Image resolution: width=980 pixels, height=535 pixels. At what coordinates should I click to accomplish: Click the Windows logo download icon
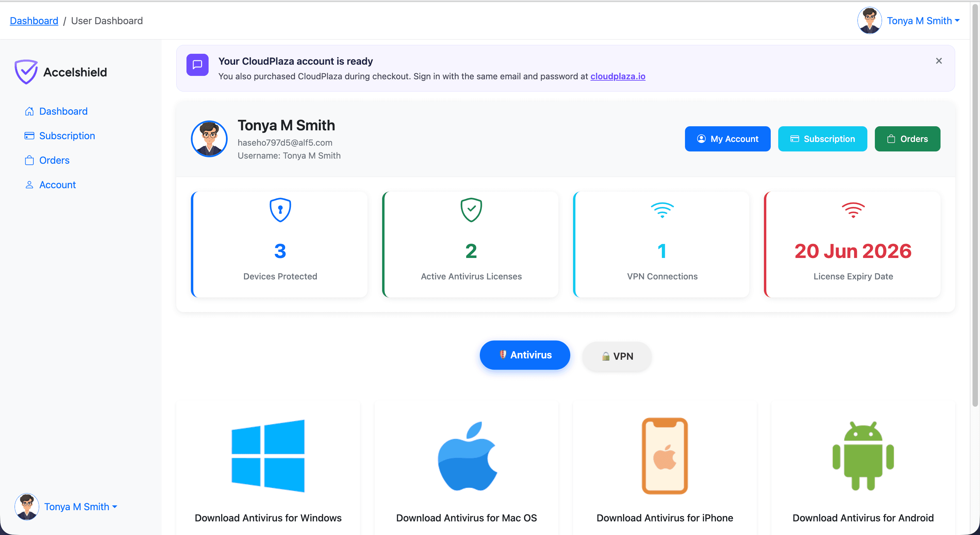coord(268,456)
